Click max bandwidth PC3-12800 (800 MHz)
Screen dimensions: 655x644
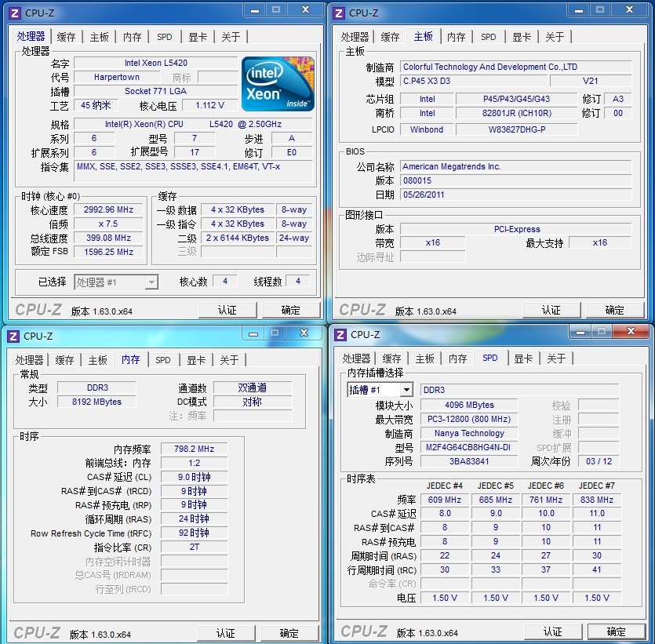pos(469,420)
